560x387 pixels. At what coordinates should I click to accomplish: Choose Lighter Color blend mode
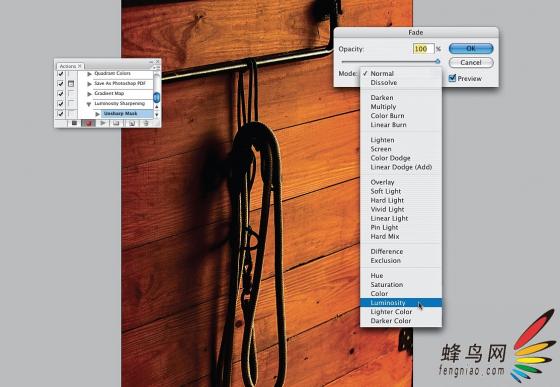click(401, 312)
